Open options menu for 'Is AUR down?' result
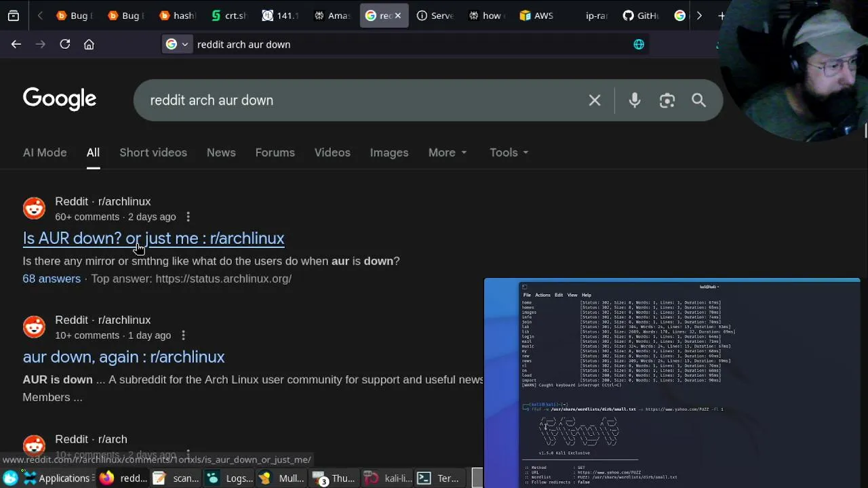The height and width of the screenshot is (488, 868). (x=188, y=217)
